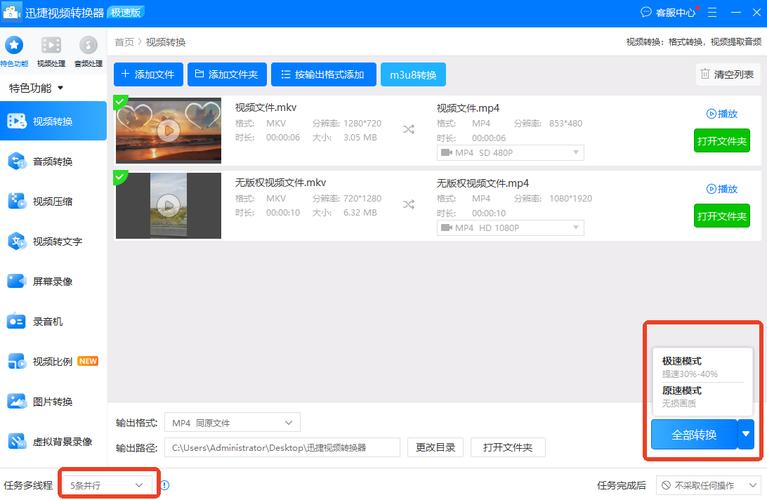767x500 pixels.
Task: Click 播放 for 无版权视频文件.mp4
Action: (722, 189)
